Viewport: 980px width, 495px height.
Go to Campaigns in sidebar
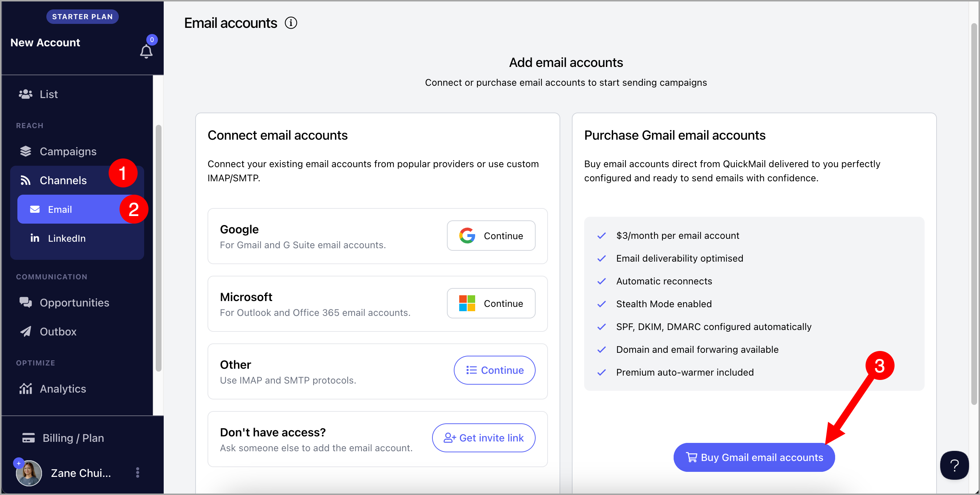click(x=68, y=151)
